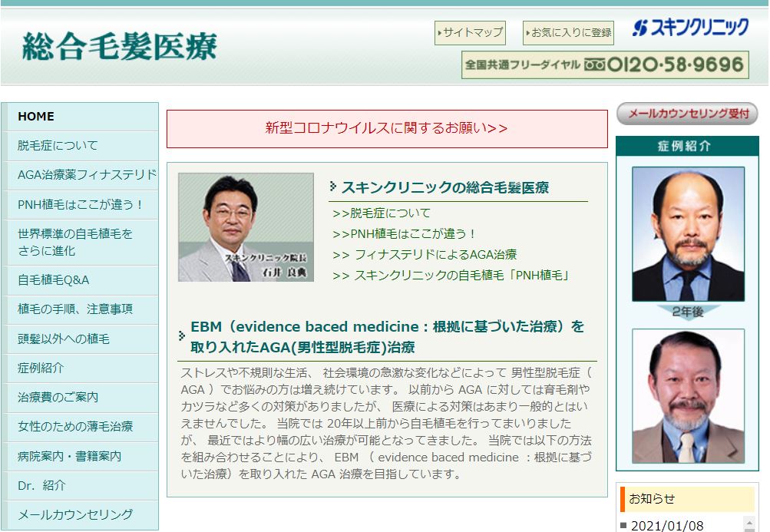The width and height of the screenshot is (770, 532).
Task: Click the free dial 0120-58-9696 banner
Action: click(605, 65)
